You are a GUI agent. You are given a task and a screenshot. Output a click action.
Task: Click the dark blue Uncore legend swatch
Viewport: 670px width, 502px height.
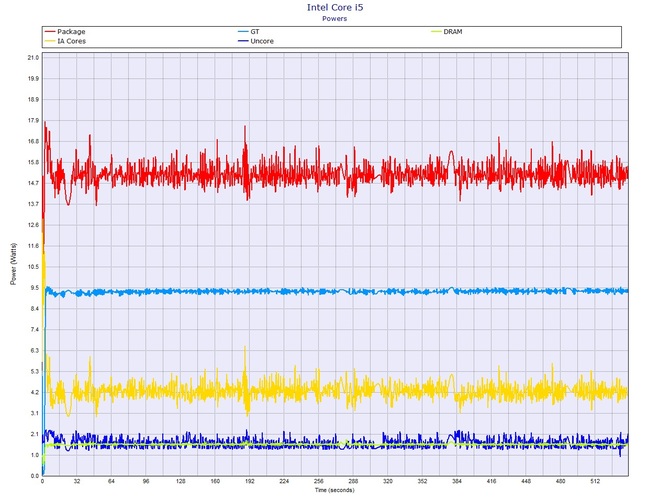pos(243,41)
